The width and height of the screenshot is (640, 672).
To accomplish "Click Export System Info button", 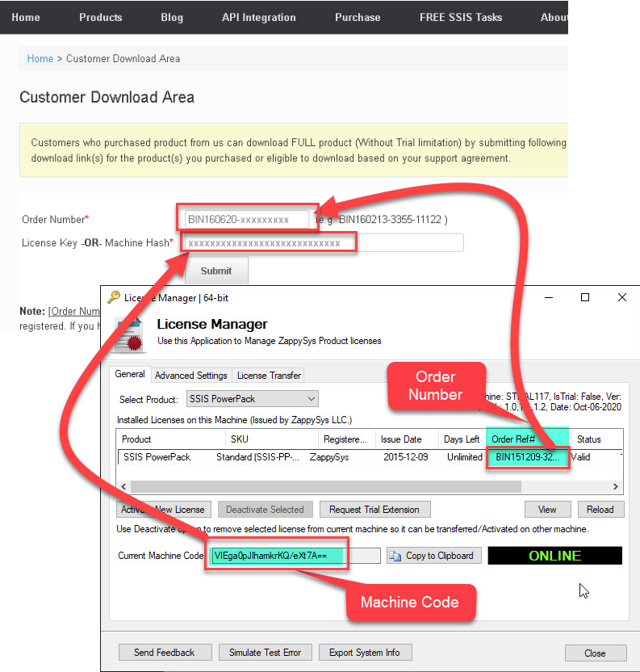I will [x=365, y=653].
